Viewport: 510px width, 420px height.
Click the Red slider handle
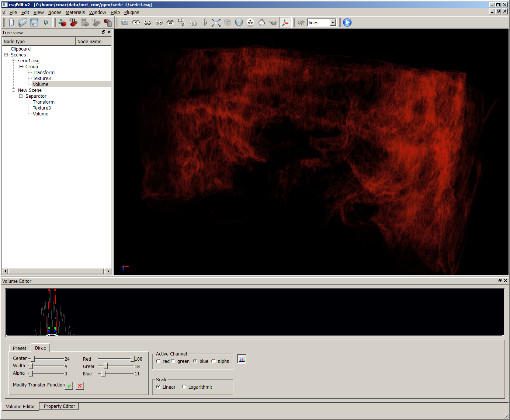132,359
